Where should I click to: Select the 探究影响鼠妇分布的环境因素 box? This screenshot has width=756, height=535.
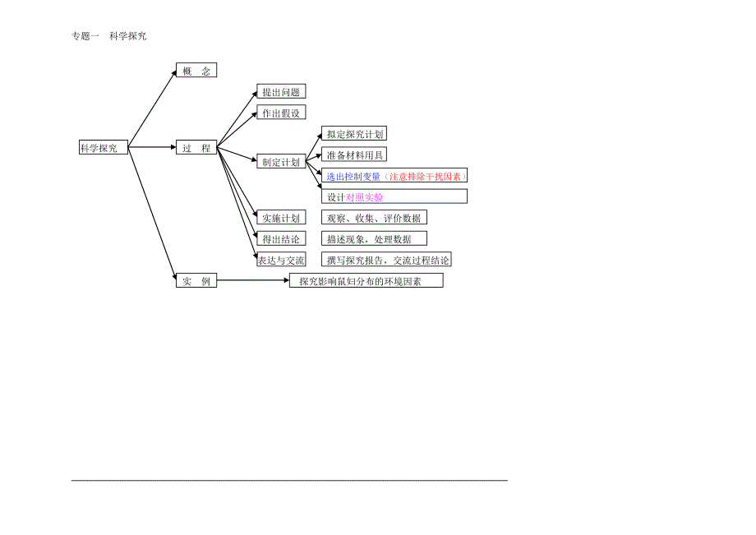point(366,281)
